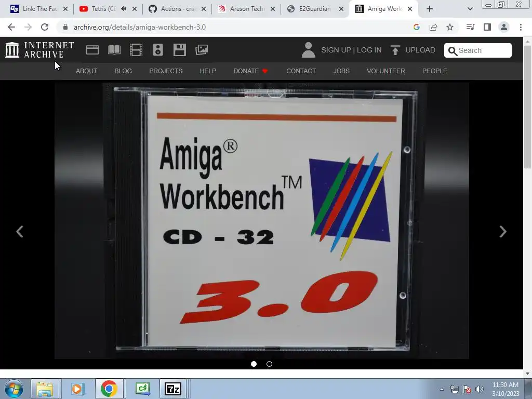The image size is (532, 399).
Task: Open the HELP menu link
Action: coord(208,71)
